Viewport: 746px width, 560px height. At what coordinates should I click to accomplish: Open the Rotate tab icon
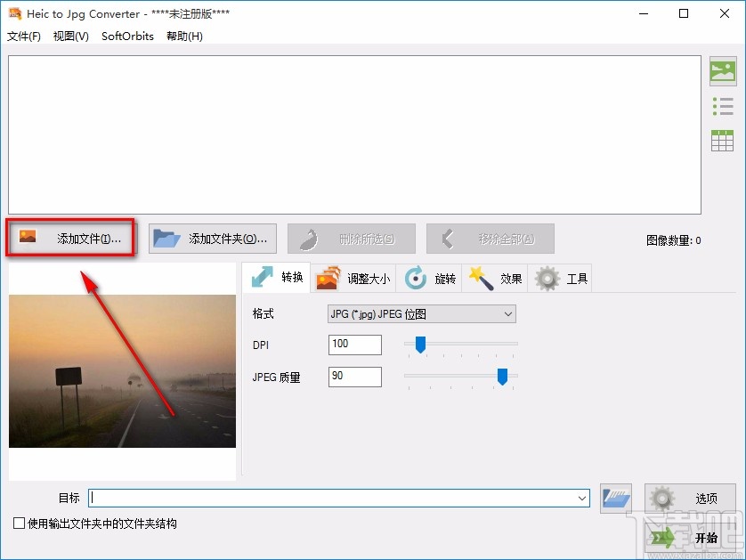click(x=415, y=278)
